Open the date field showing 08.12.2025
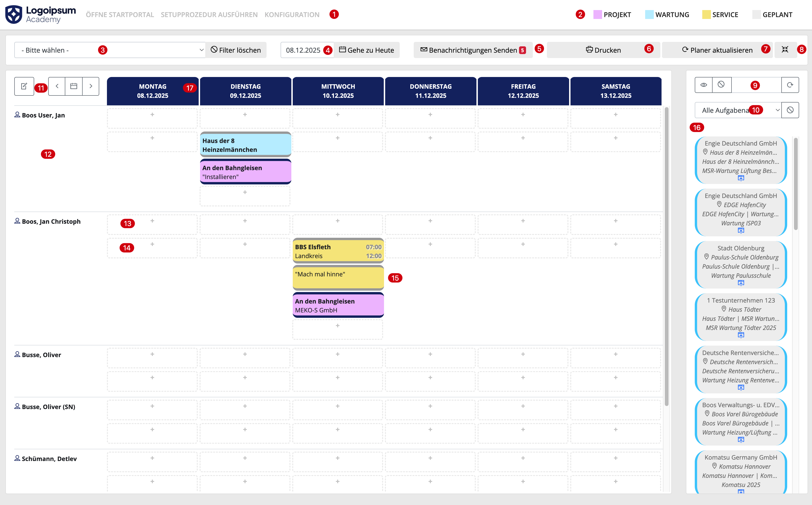Viewport: 812px width, 505px height. (303, 50)
